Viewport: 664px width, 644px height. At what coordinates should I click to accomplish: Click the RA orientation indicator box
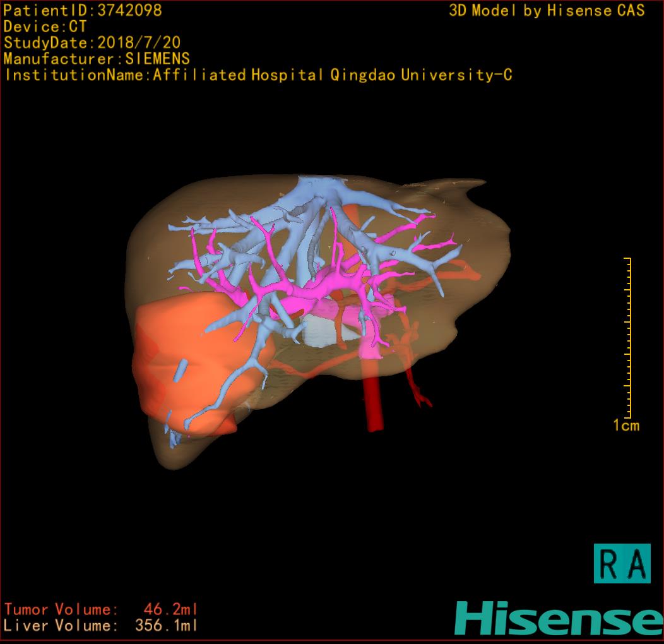point(622,563)
